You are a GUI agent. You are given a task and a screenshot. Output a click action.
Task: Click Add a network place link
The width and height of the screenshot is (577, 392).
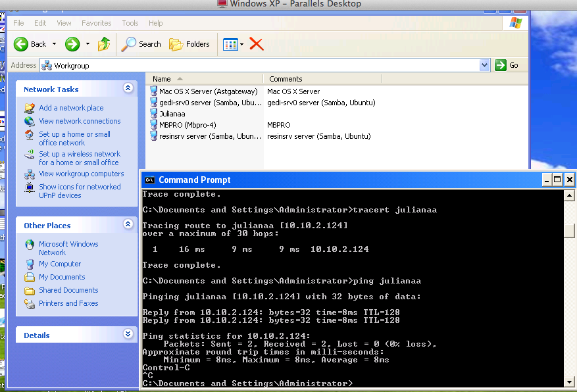point(71,108)
